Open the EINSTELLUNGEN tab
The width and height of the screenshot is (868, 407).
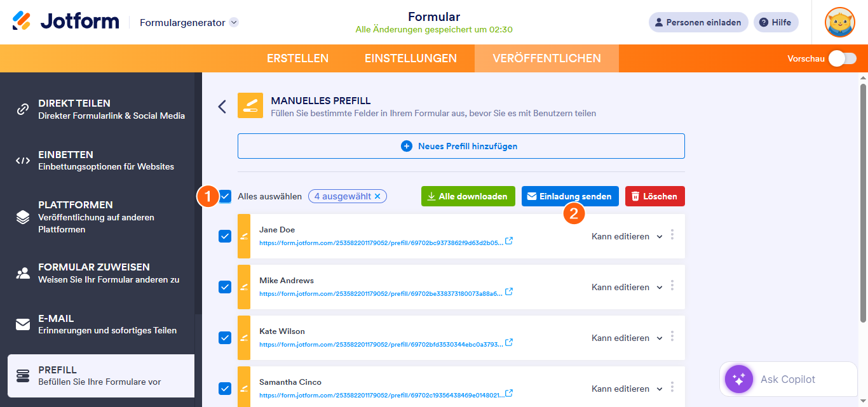[410, 58]
